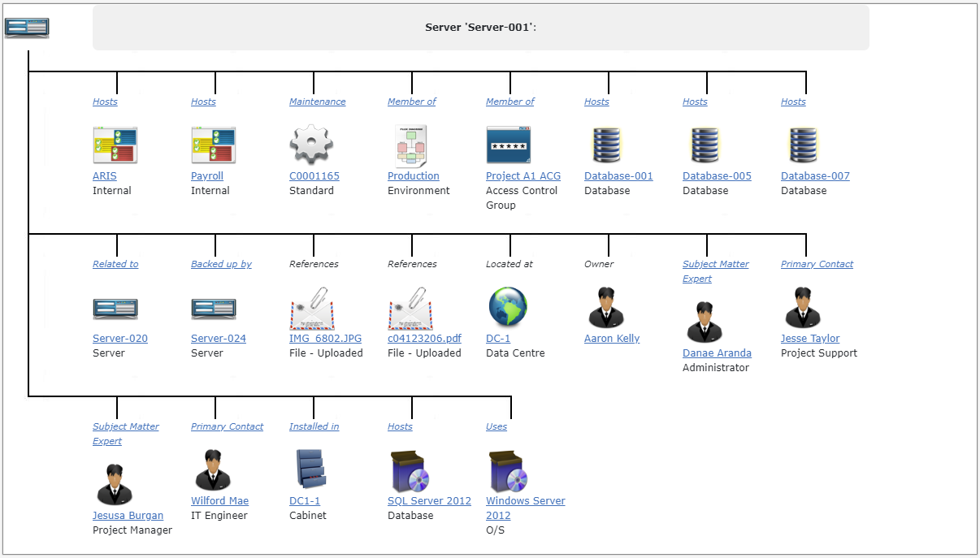This screenshot has width=980, height=558.
Task: Click the IMG_6802.JPG attachment envelope icon
Action: pos(312,308)
